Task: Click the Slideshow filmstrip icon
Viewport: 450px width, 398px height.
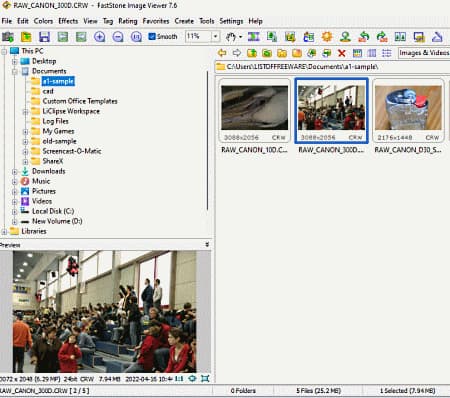Action: tap(253, 36)
